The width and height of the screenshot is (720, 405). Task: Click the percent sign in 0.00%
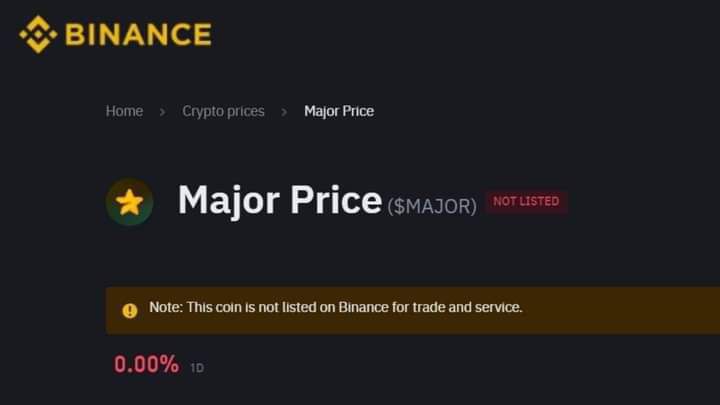pos(169,364)
